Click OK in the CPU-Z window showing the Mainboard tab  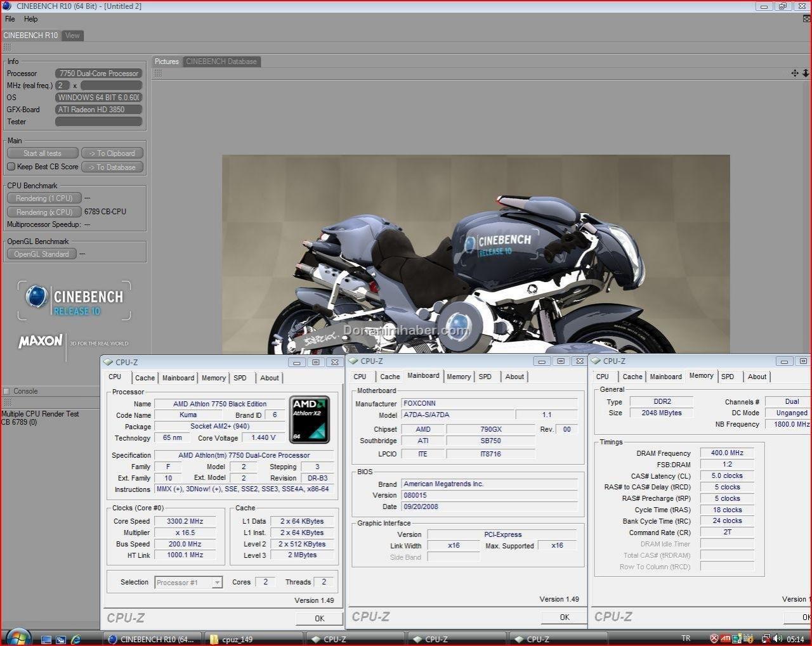tap(564, 617)
